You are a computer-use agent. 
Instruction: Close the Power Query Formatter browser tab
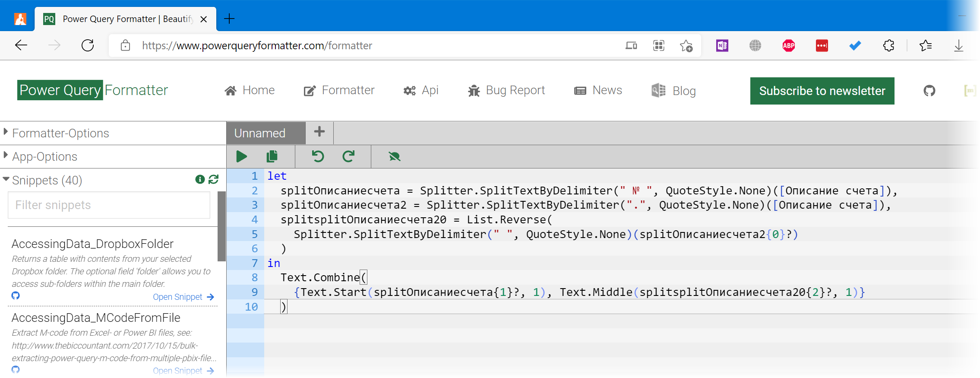[x=204, y=19]
